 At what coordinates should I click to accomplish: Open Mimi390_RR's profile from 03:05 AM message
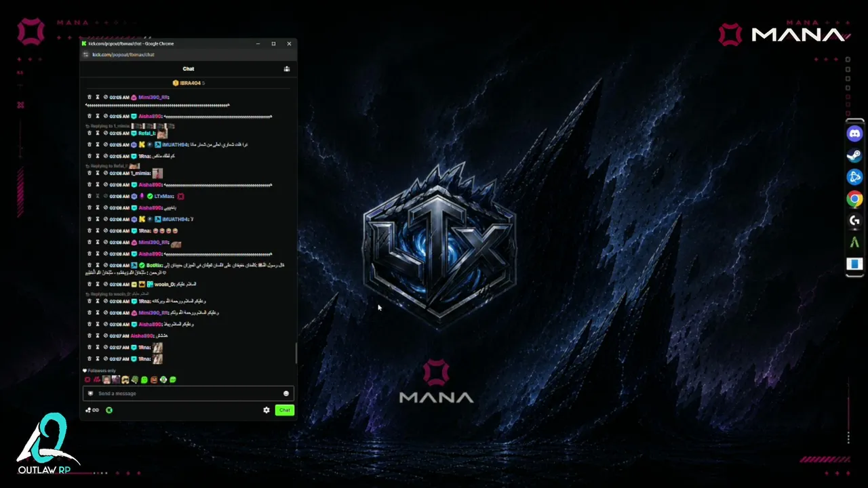[153, 97]
